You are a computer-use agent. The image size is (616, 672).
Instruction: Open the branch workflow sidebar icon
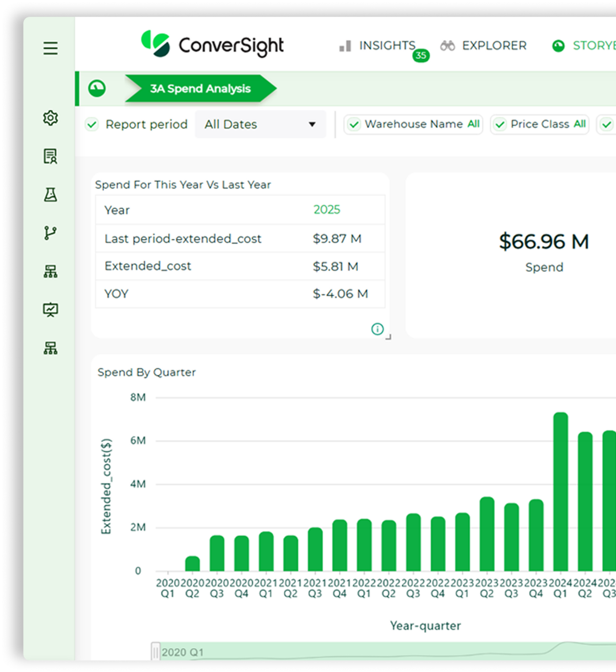point(50,233)
